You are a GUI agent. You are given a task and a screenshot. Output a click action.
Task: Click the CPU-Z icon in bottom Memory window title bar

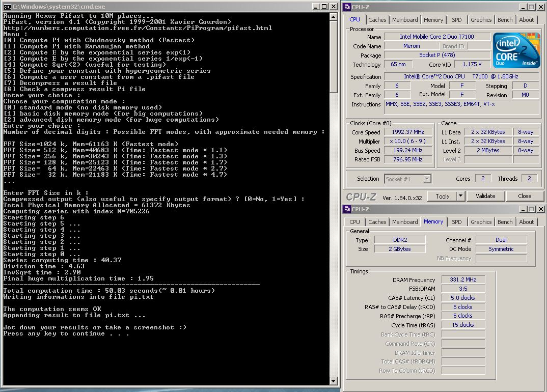point(347,209)
